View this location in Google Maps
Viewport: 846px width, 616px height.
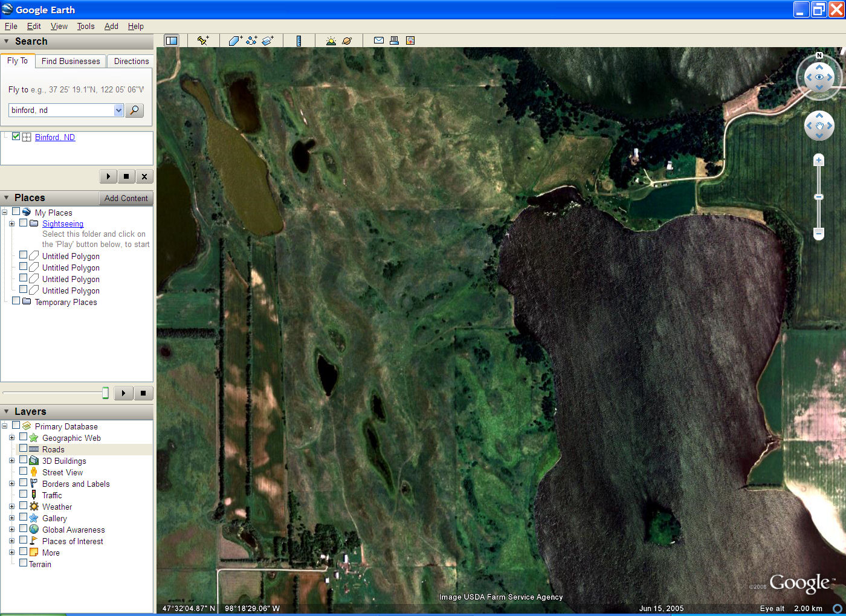pos(410,40)
